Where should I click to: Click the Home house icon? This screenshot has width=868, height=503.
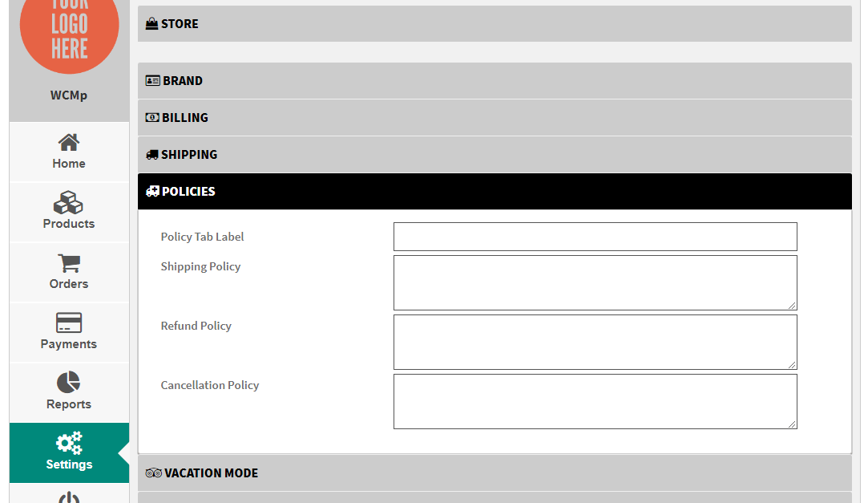click(x=69, y=143)
